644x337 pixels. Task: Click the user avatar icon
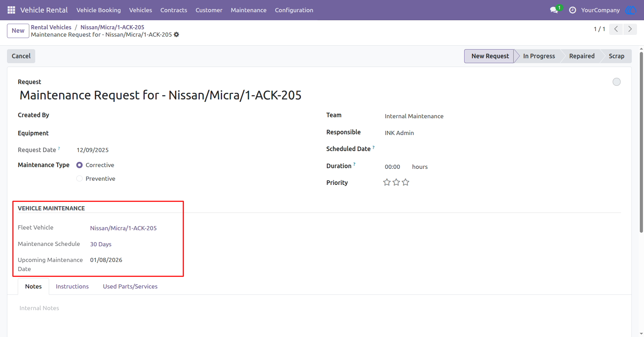click(631, 10)
